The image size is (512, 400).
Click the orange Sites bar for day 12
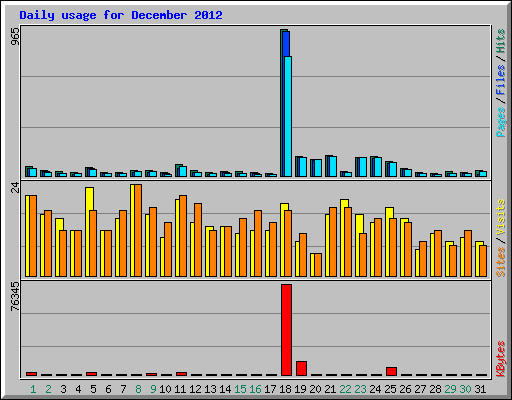pyautogui.click(x=198, y=240)
